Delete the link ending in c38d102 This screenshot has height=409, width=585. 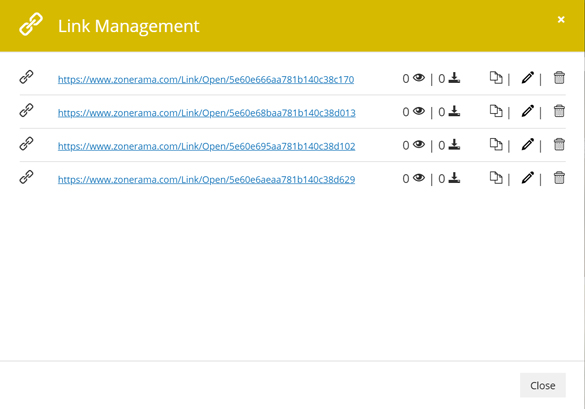pos(559,144)
